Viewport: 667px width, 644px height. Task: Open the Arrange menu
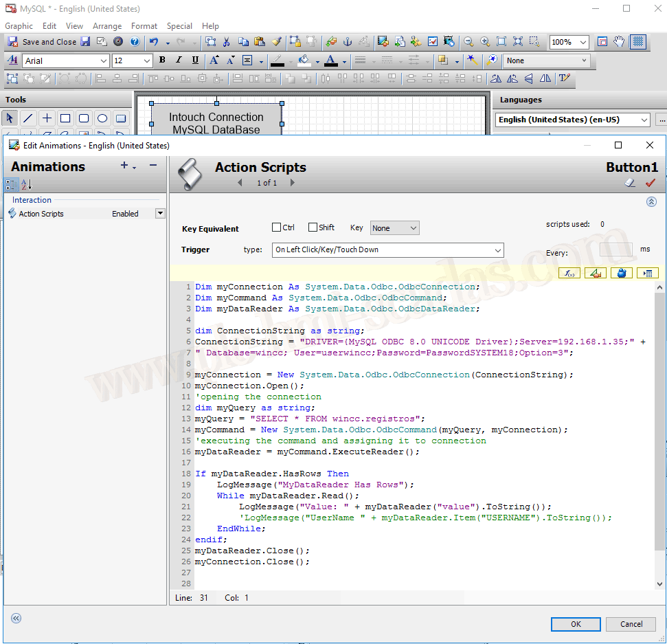[107, 26]
